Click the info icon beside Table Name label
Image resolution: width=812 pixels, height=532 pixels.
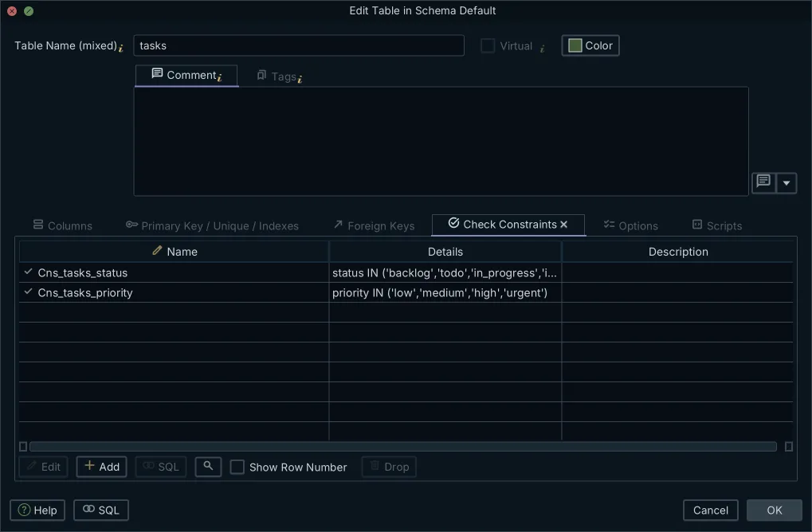120,48
